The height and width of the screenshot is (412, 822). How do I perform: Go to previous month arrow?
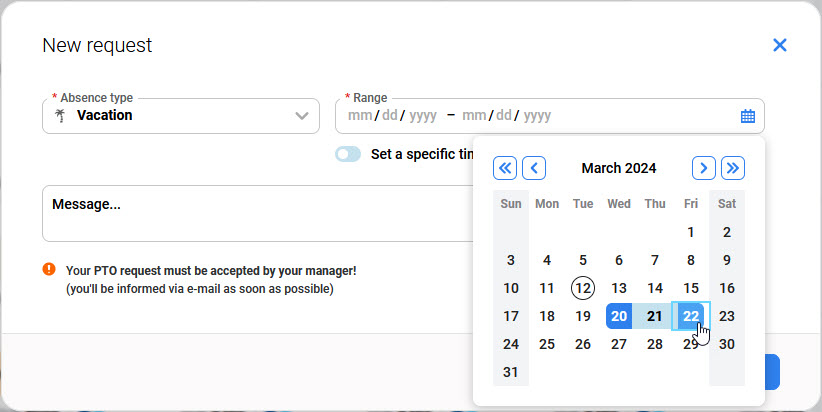[534, 168]
